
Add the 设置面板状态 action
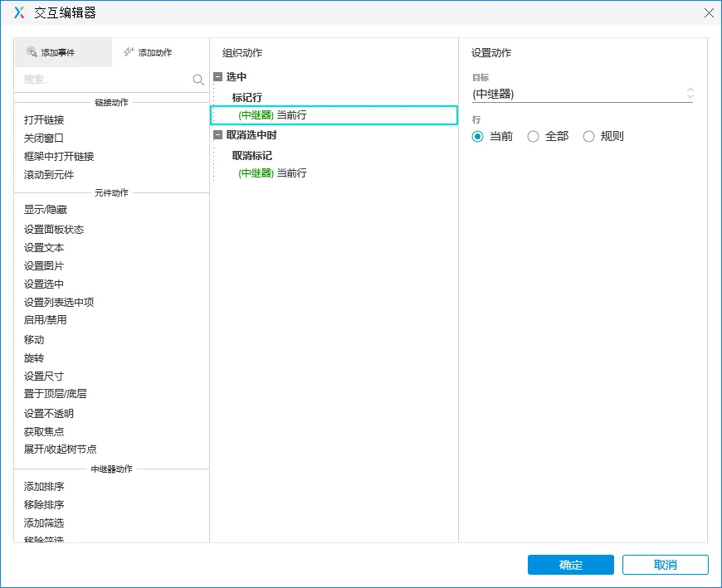tap(54, 230)
